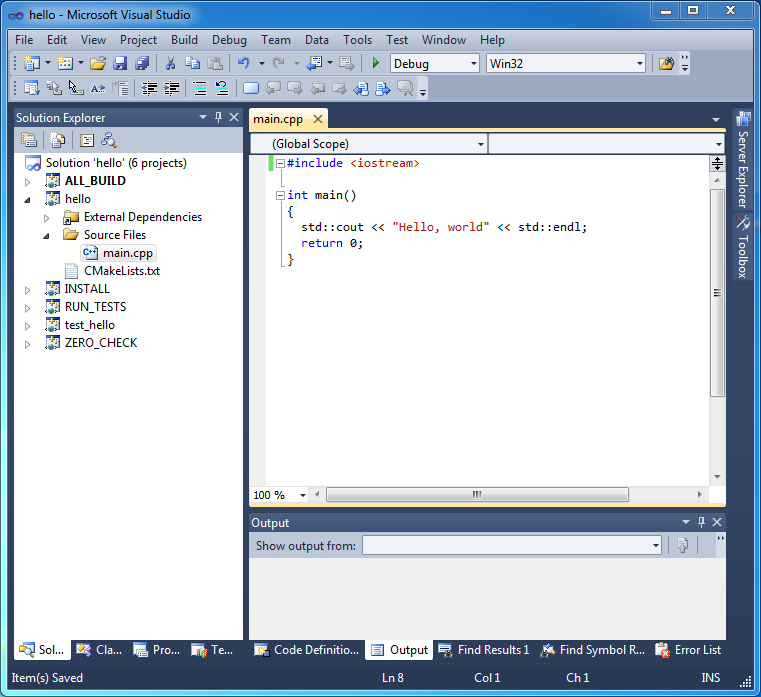Move to the next bookmark in document
Image resolution: width=761 pixels, height=697 pixels.
[383, 88]
